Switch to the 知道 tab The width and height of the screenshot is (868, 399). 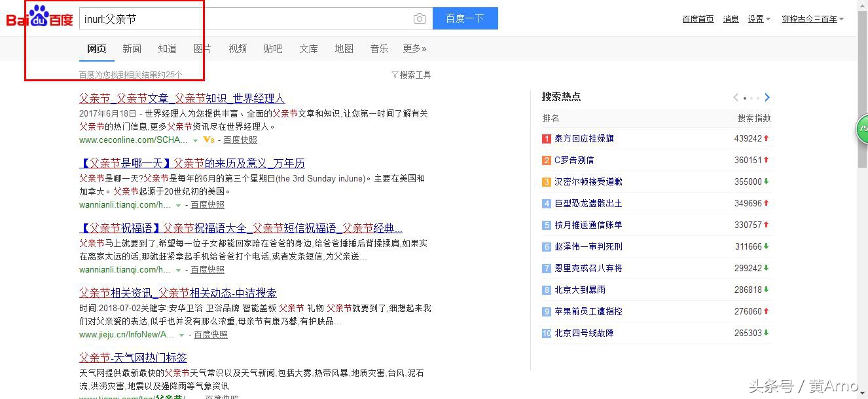pyautogui.click(x=167, y=48)
